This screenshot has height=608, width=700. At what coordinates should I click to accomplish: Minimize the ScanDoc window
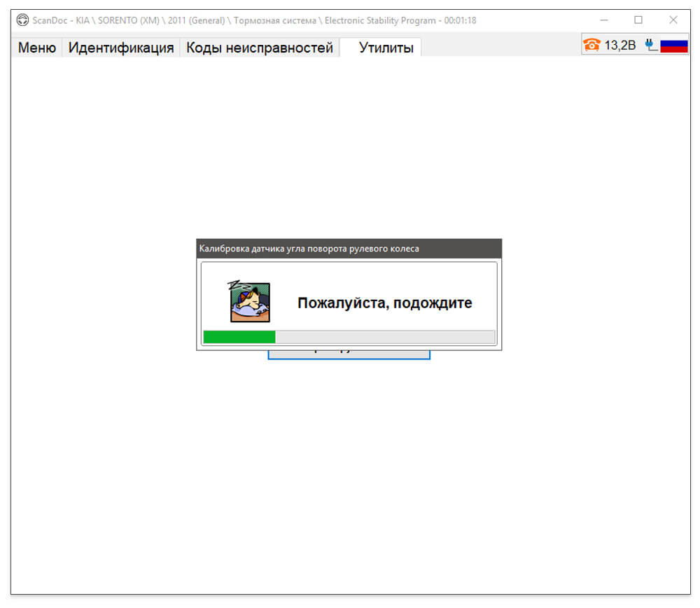point(603,20)
